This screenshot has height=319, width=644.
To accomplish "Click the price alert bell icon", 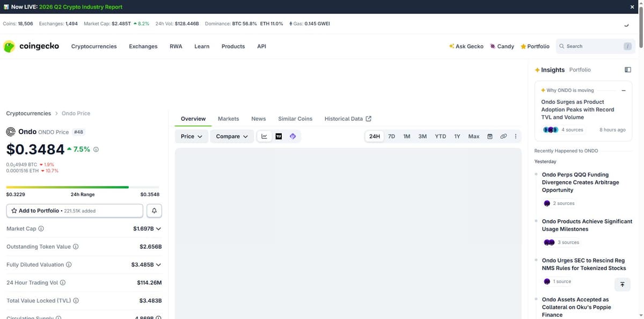I will coord(154,211).
